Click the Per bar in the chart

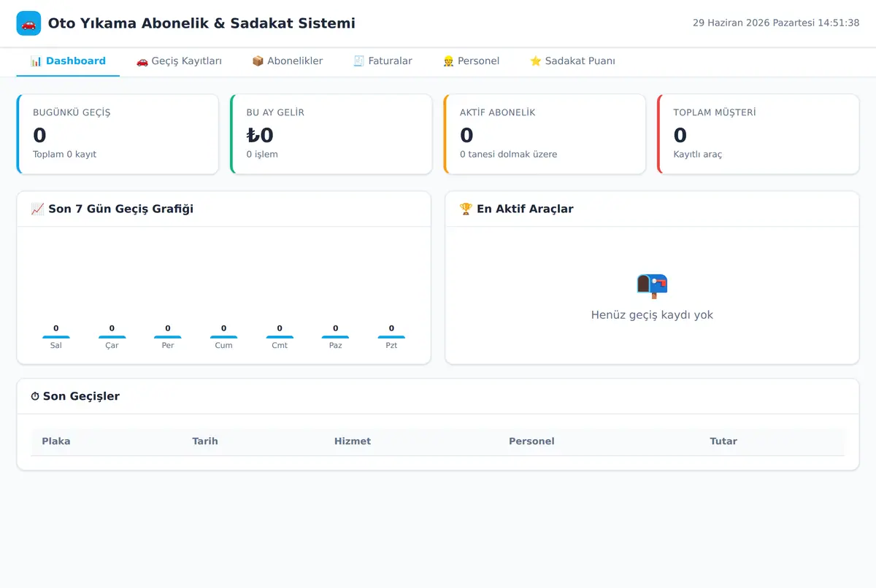coord(168,337)
